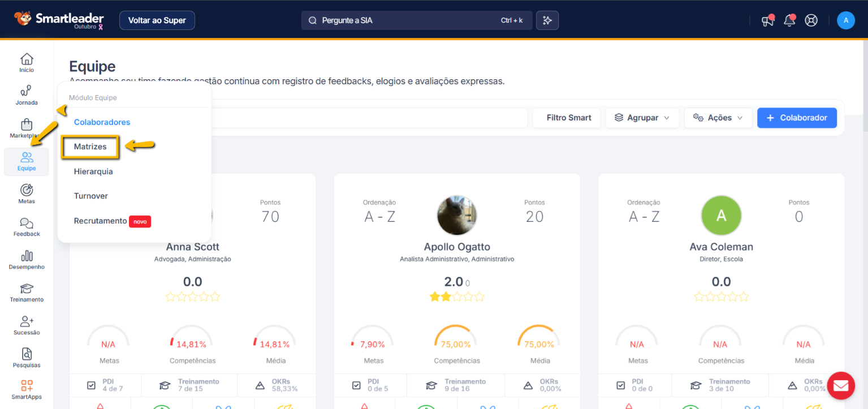The width and height of the screenshot is (868, 409).
Task: Click the notifications bell icon
Action: [x=789, y=21]
